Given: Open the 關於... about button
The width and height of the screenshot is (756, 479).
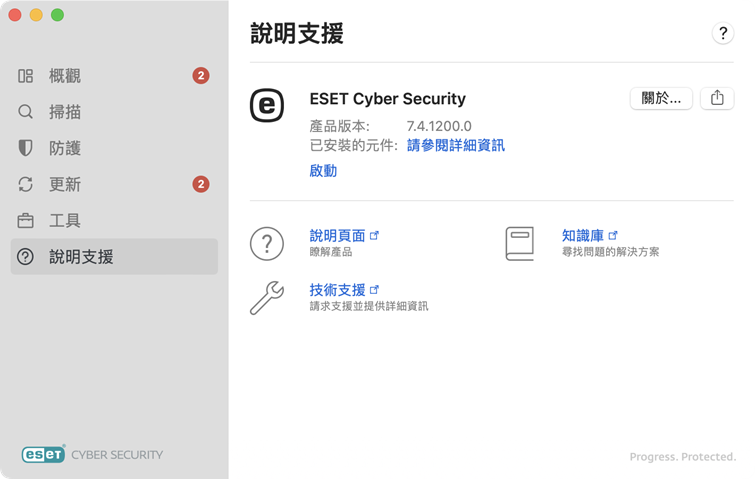Looking at the screenshot, I should pos(661,98).
